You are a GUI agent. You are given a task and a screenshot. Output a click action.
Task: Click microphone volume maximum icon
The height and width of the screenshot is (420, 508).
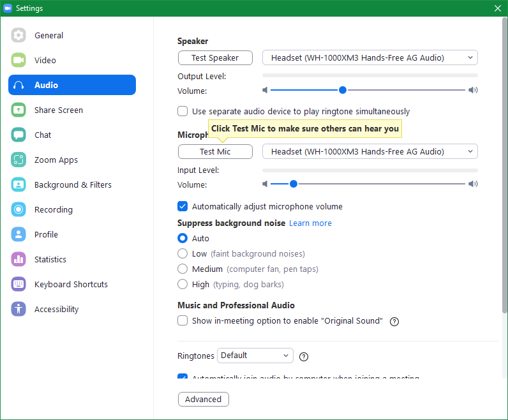coord(473,184)
